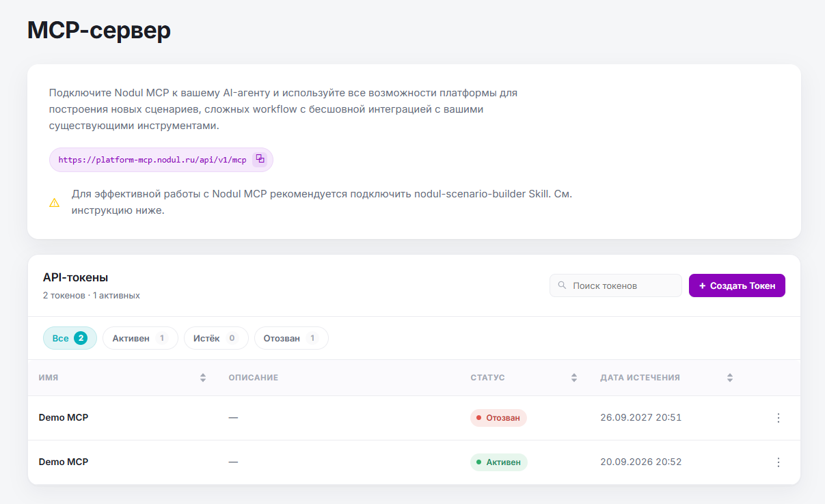Click the Статус column header label

coord(487,378)
